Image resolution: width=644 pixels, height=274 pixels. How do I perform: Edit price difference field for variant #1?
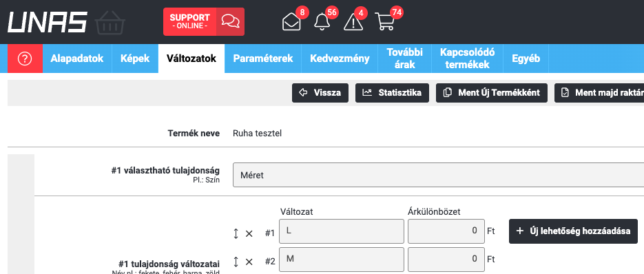446,231
